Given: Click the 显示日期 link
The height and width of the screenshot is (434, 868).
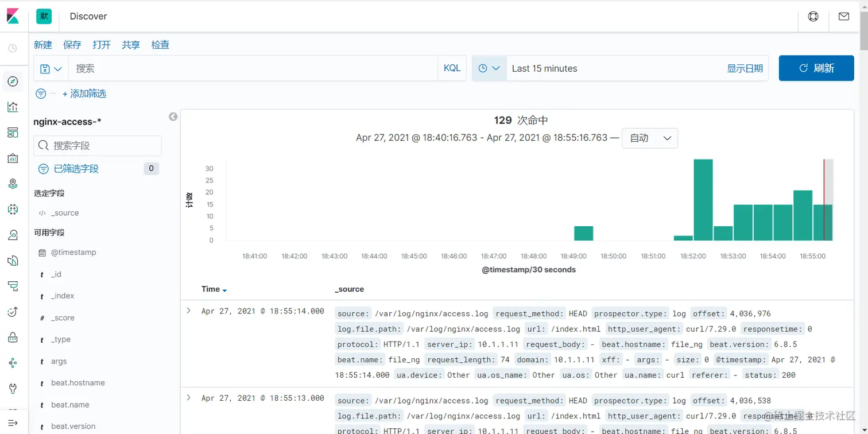Looking at the screenshot, I should 745,68.
